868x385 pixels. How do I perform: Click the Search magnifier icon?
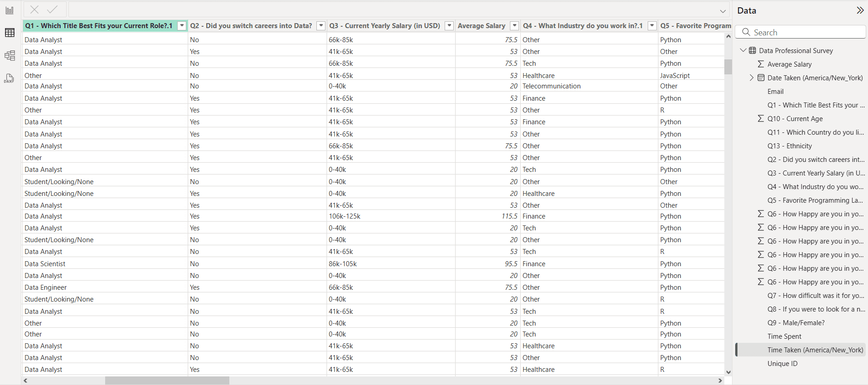tap(746, 32)
